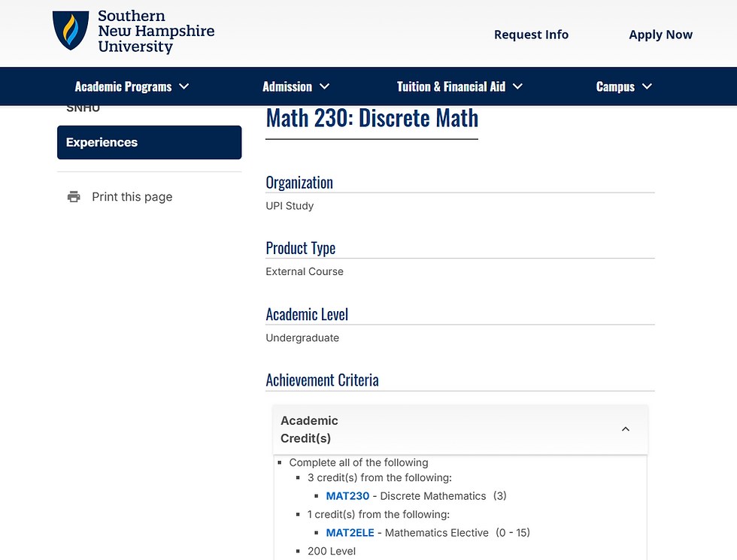The height and width of the screenshot is (560, 737).
Task: Open the Tuition & Financial Aid menu item
Action: (451, 86)
